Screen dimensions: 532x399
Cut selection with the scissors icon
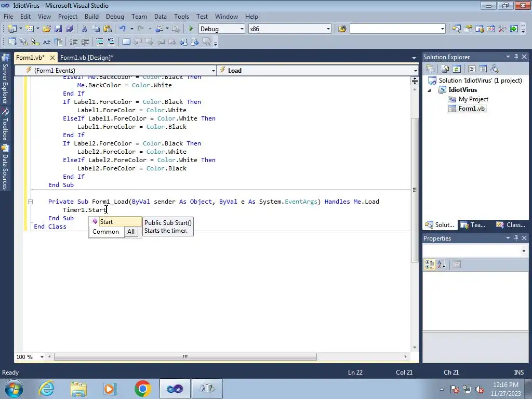(85, 29)
